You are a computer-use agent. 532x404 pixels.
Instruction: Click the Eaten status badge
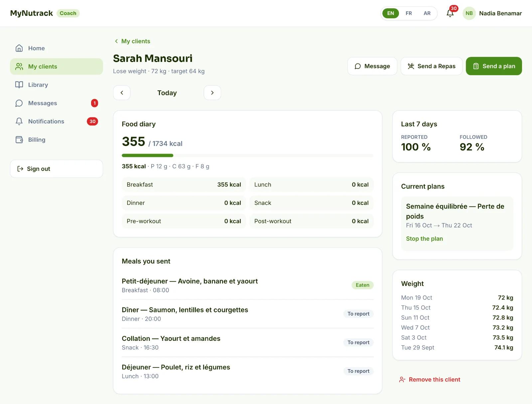[x=362, y=285]
